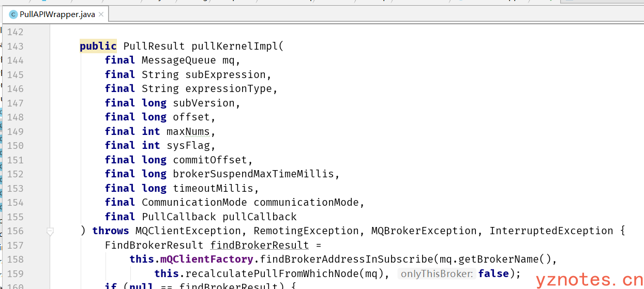Click the PullCallback parameter type on line 155
This screenshot has width=644, height=289.
(178, 217)
